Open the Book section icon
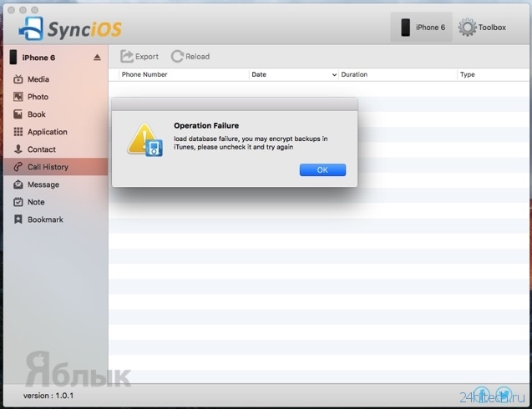532x409 pixels. pos(18,114)
